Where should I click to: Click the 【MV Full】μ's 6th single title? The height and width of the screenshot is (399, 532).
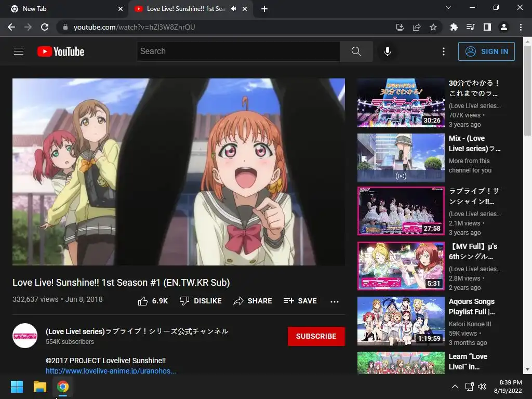(x=473, y=251)
